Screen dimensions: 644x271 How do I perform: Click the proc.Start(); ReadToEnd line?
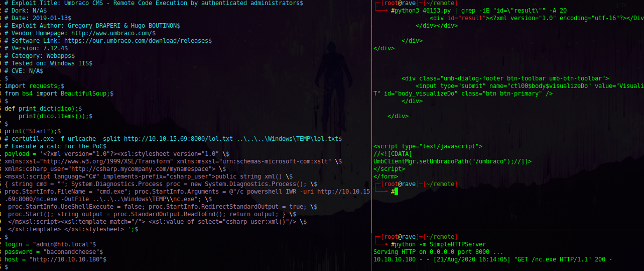(x=152, y=214)
